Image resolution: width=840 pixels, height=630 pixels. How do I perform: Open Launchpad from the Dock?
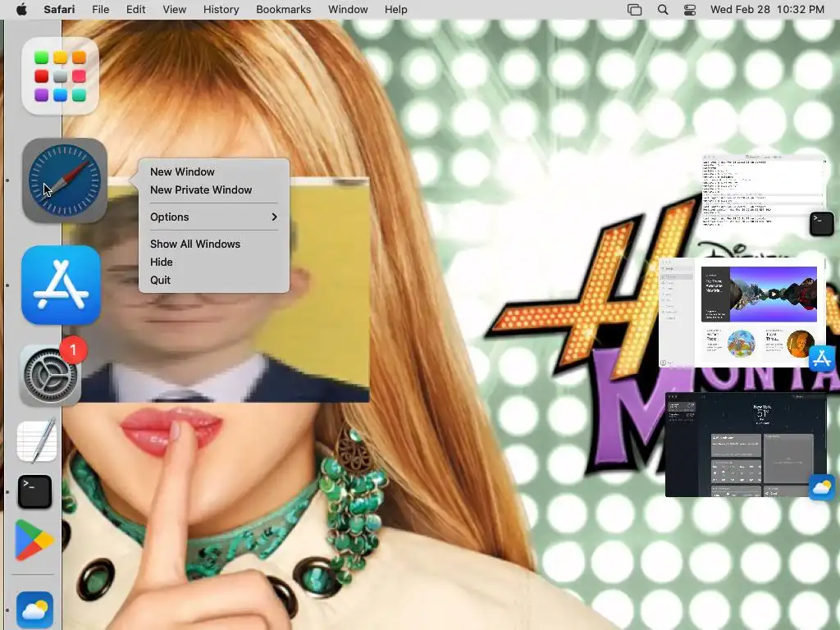60,76
